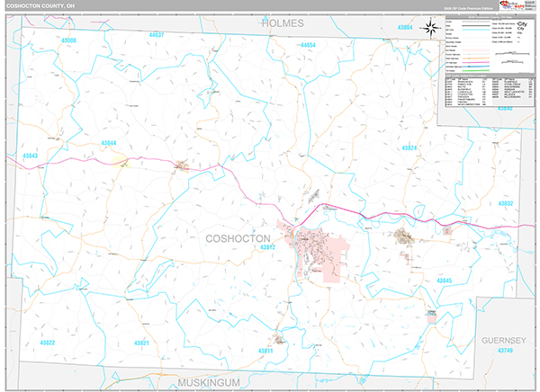540x392 pixels.
Task: Select ZIP code label 43006
Action: pyautogui.click(x=68, y=40)
